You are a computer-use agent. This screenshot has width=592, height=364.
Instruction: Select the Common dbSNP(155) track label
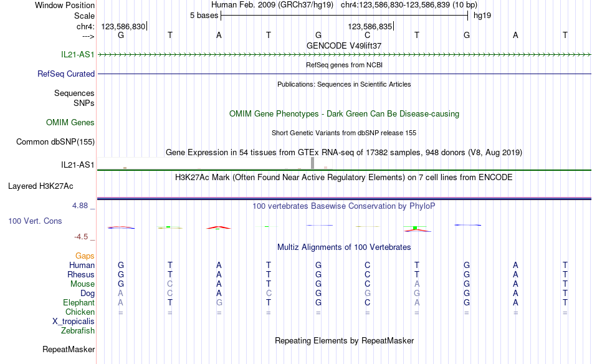point(55,142)
